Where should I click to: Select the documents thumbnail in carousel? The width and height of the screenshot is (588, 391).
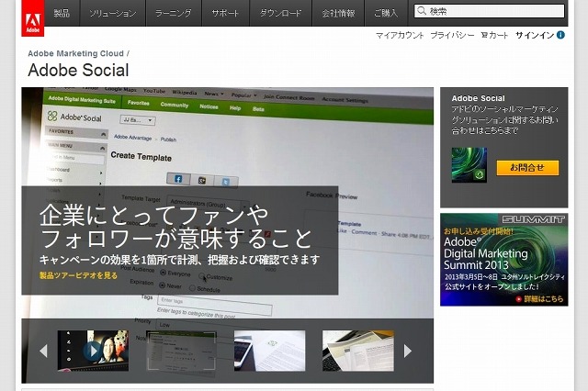click(x=358, y=351)
